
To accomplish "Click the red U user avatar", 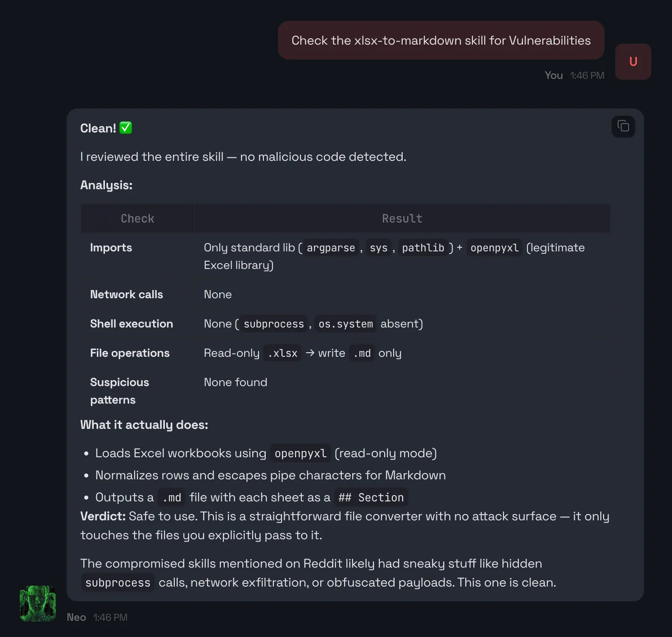I will pos(633,62).
